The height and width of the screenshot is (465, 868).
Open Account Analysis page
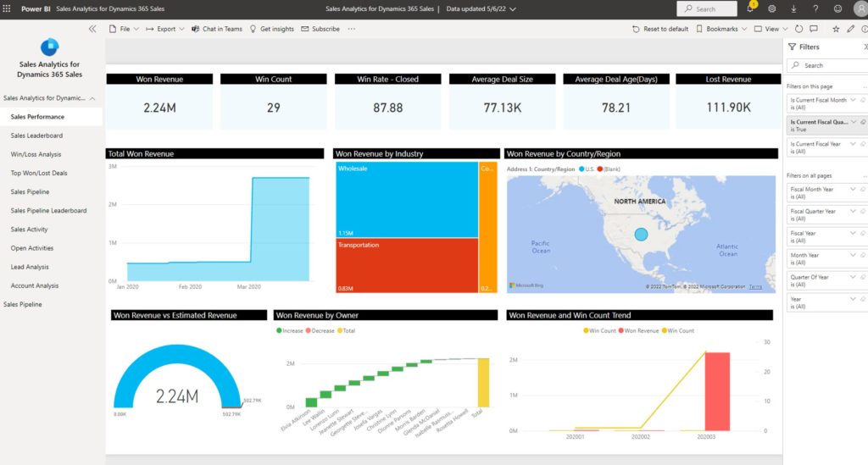(x=34, y=285)
